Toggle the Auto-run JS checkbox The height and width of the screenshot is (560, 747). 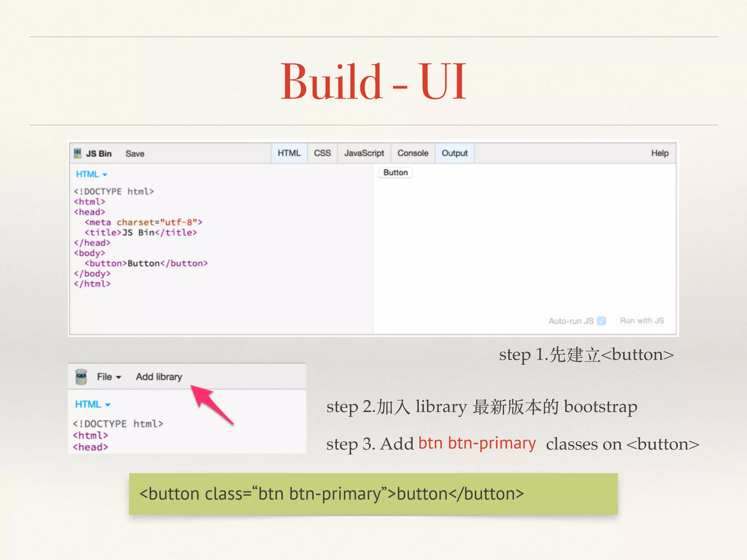pos(601,321)
